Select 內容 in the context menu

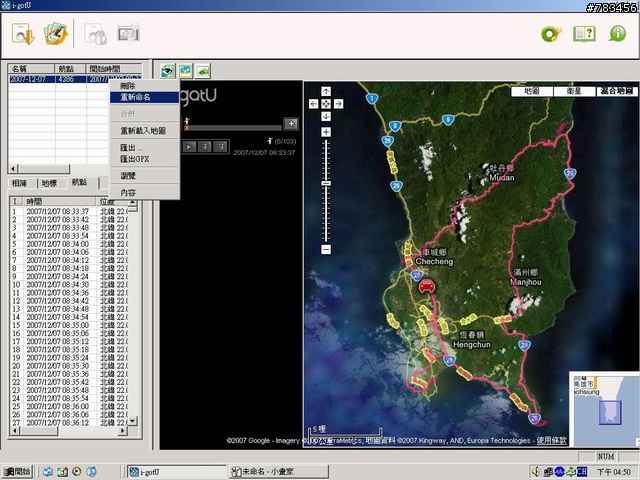tap(144, 192)
